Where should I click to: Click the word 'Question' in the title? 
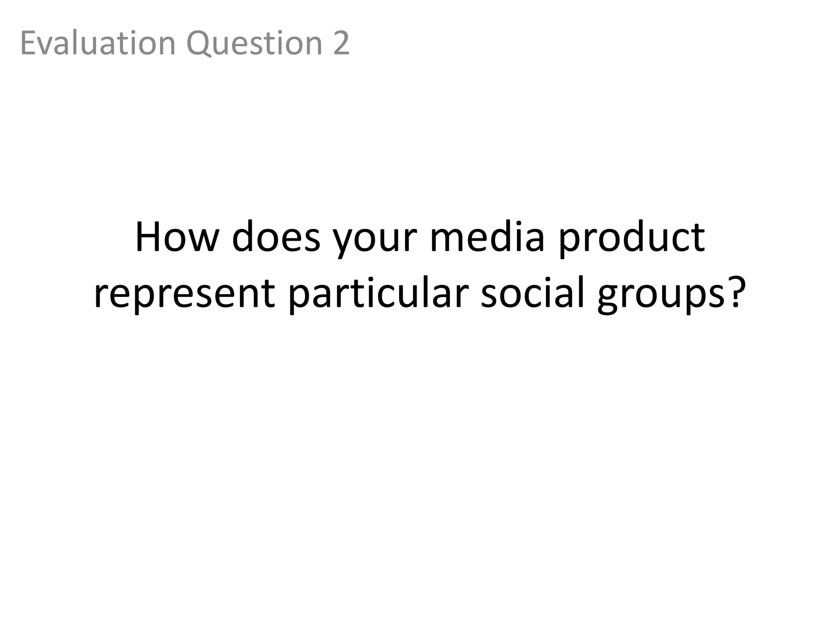[x=254, y=43]
